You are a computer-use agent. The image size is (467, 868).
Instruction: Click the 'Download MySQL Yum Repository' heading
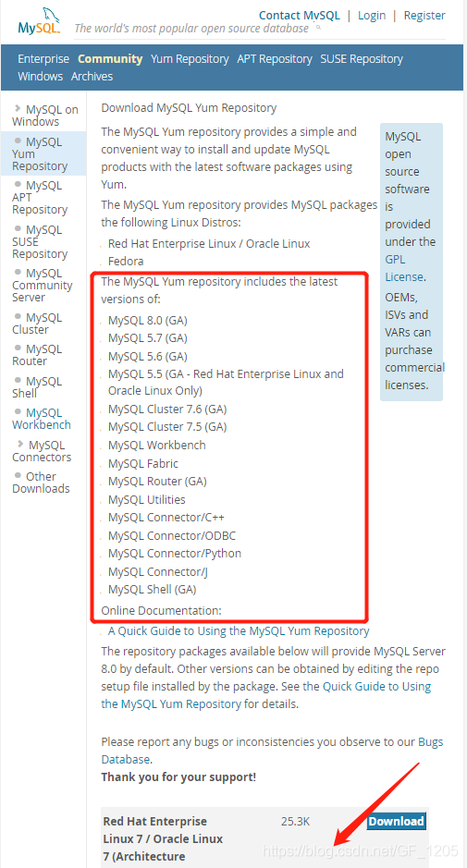tap(189, 108)
